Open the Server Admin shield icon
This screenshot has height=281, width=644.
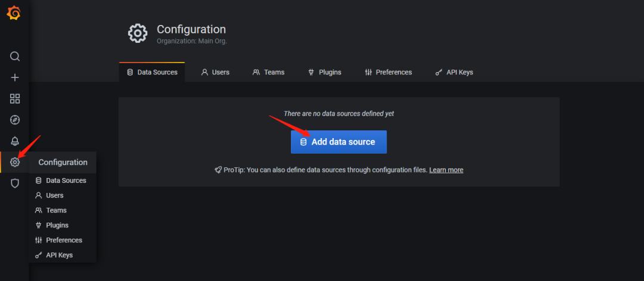coord(15,183)
